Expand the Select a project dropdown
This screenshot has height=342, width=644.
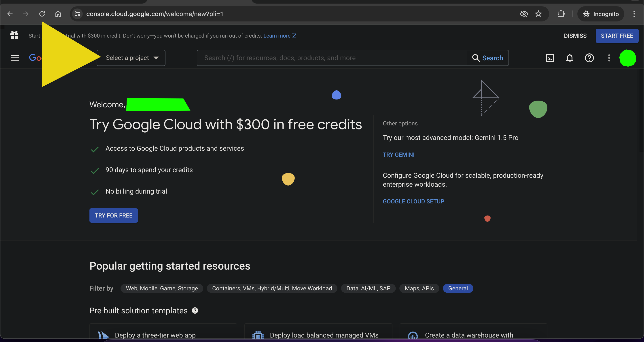[131, 58]
